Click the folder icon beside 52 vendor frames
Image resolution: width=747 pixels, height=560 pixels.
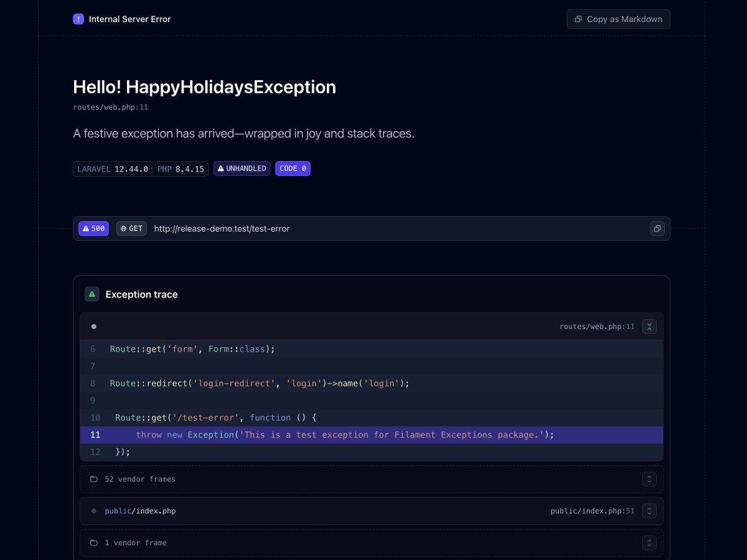coord(94,479)
